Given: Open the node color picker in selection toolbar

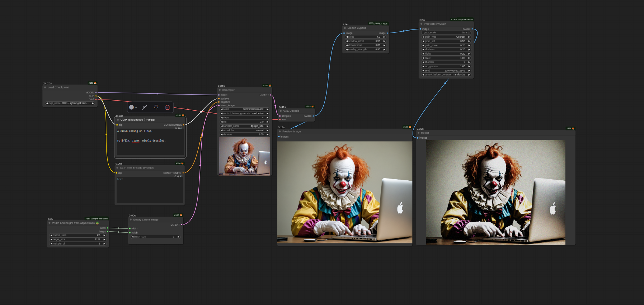Looking at the screenshot, I should [x=133, y=107].
